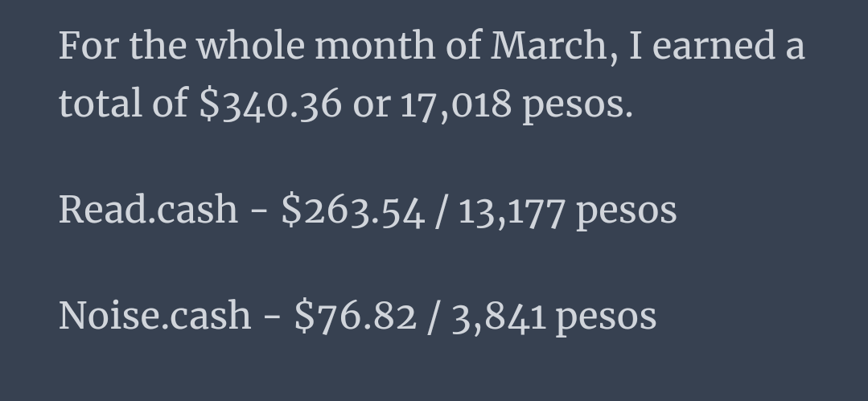Click the "Noise.cash" text
The width and height of the screenshot is (868, 401).
[x=155, y=316]
